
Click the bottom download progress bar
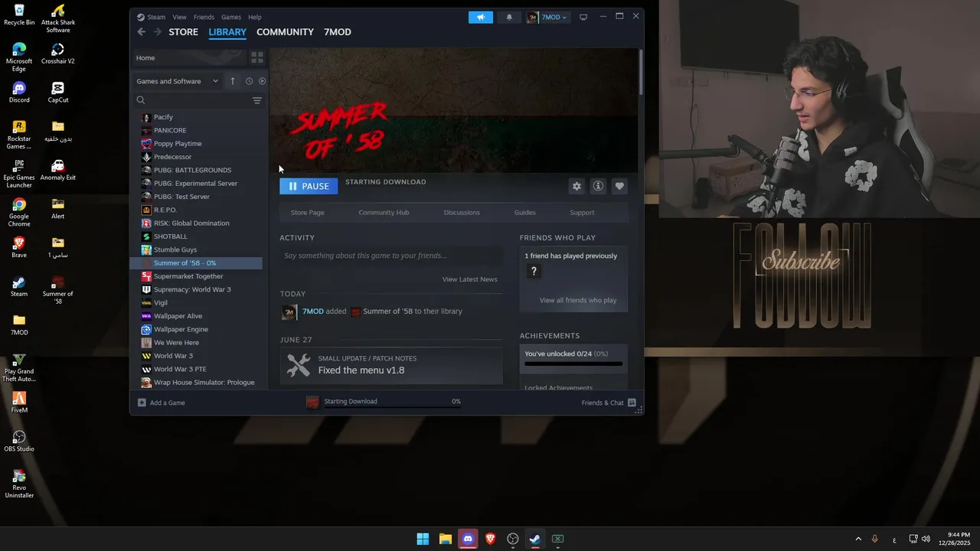coord(393,408)
